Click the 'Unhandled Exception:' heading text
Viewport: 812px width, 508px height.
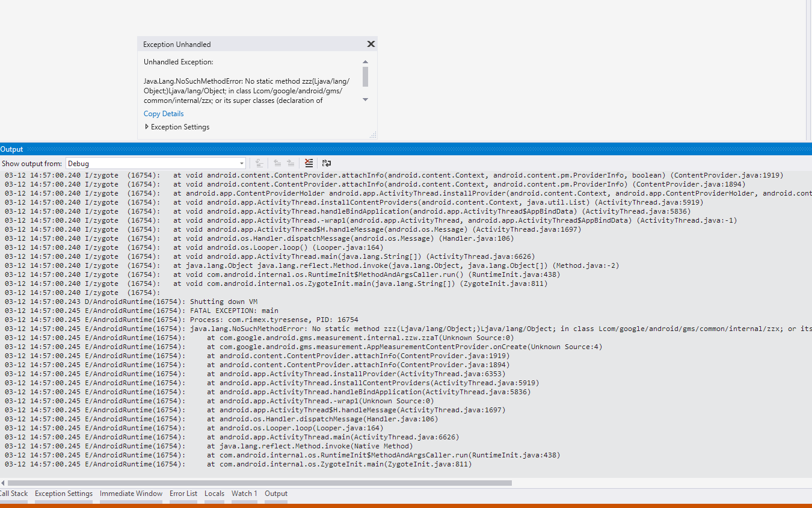(x=178, y=62)
